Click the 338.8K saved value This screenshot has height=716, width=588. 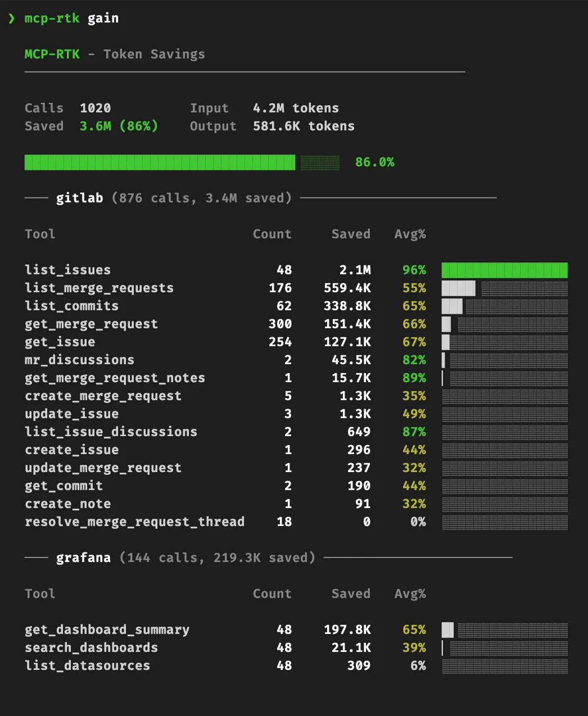click(347, 306)
